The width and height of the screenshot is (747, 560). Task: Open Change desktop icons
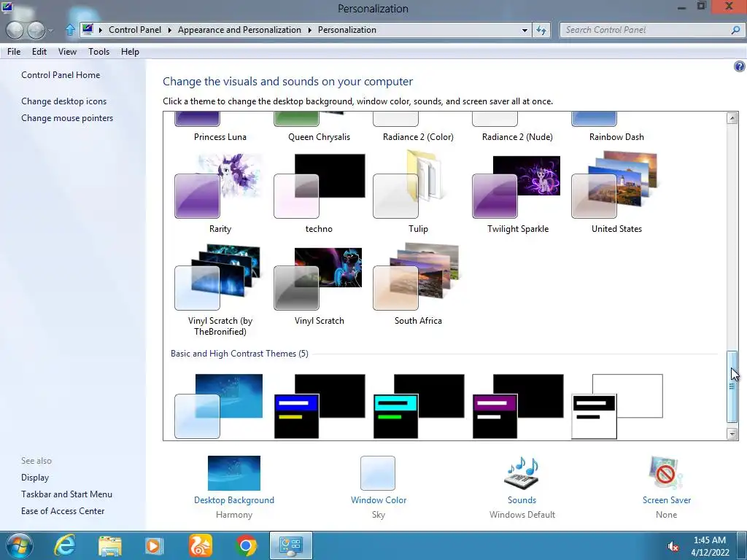(64, 101)
